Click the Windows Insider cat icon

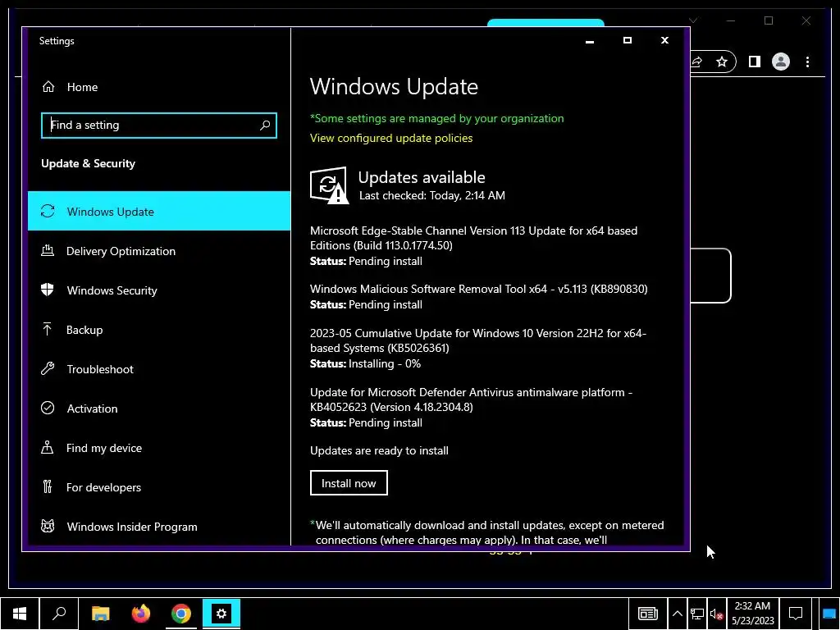[x=48, y=526]
